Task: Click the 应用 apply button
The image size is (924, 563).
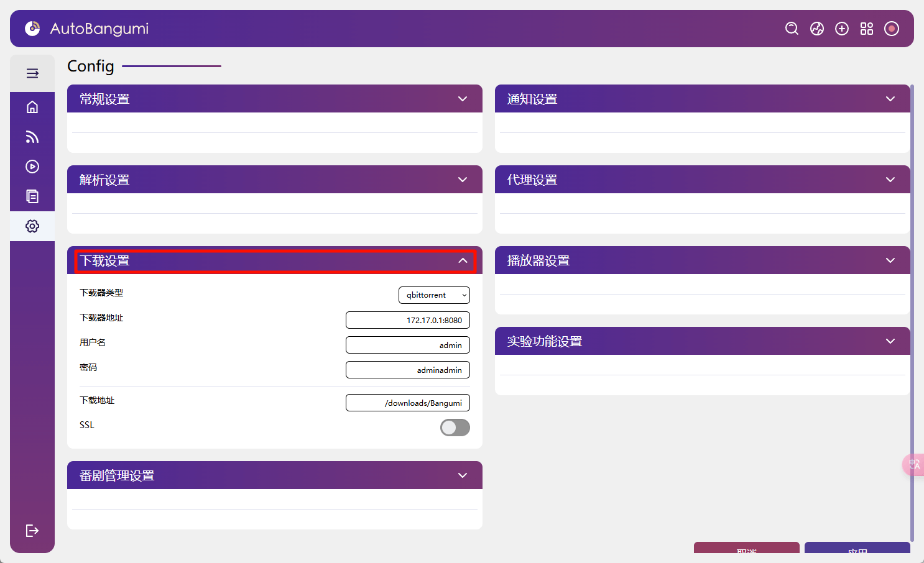Action: coord(857,549)
